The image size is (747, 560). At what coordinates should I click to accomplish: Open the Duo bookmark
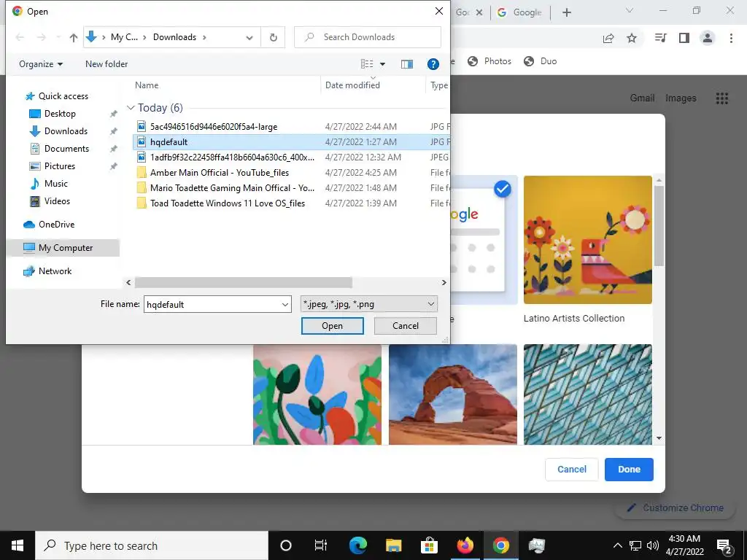pyautogui.click(x=541, y=61)
